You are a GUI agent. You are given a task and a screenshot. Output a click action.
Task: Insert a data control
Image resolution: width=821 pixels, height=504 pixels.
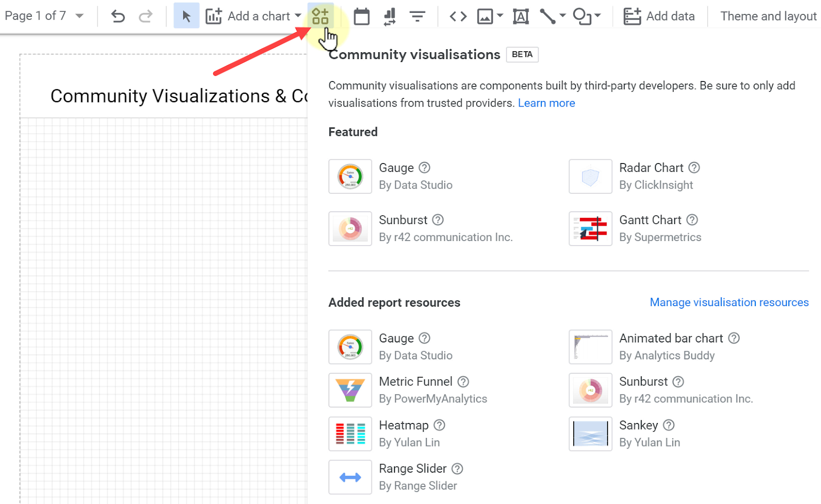point(390,16)
